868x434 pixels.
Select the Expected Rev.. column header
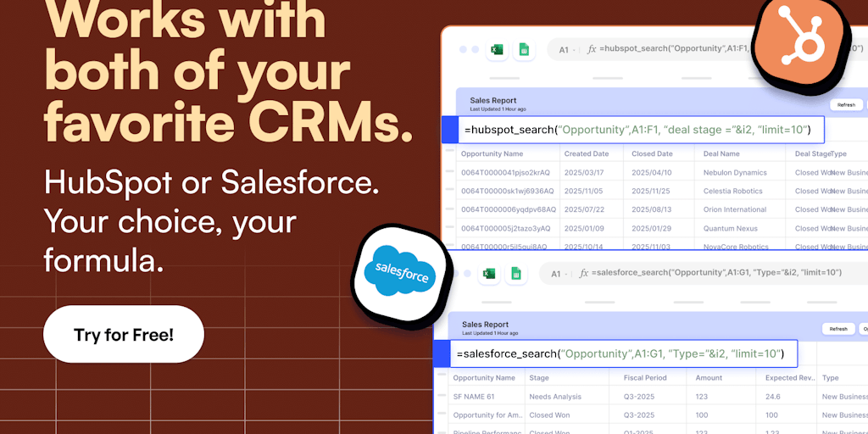790,377
